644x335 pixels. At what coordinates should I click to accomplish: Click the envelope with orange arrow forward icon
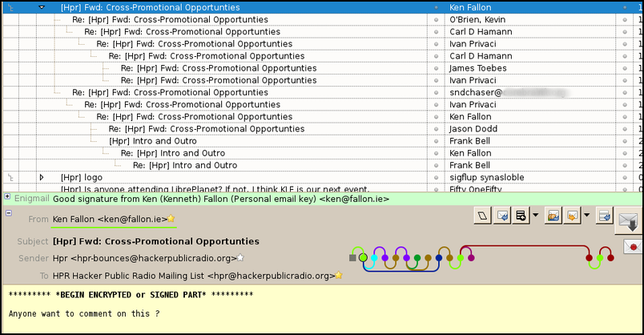[573, 216]
